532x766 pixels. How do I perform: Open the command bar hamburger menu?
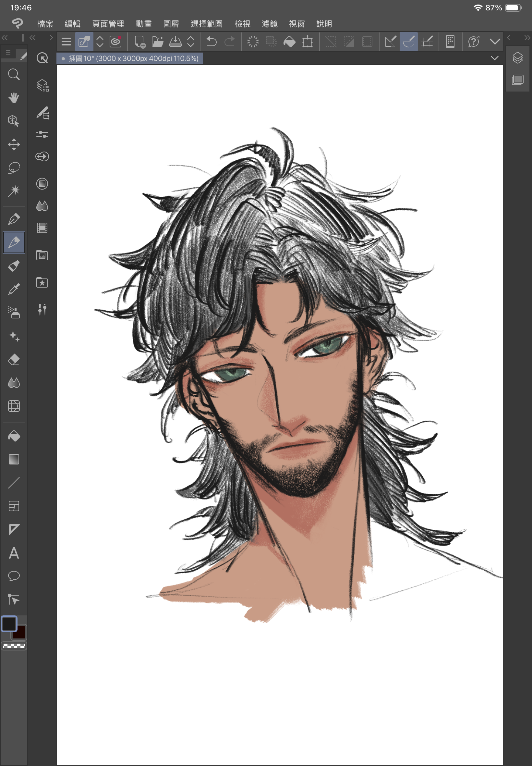tap(66, 42)
